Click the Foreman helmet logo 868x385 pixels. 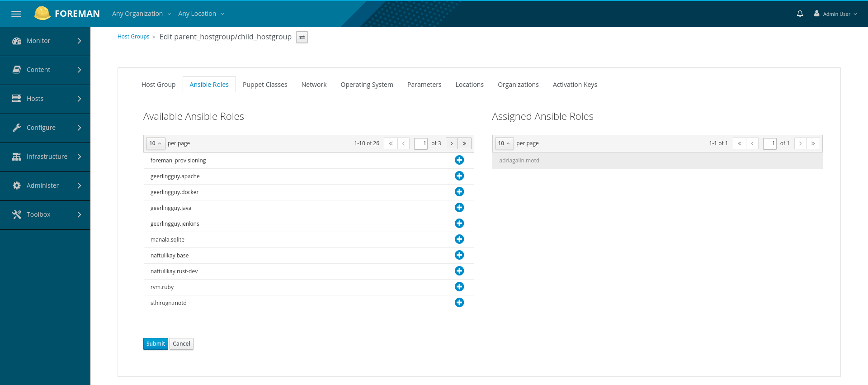(x=42, y=14)
